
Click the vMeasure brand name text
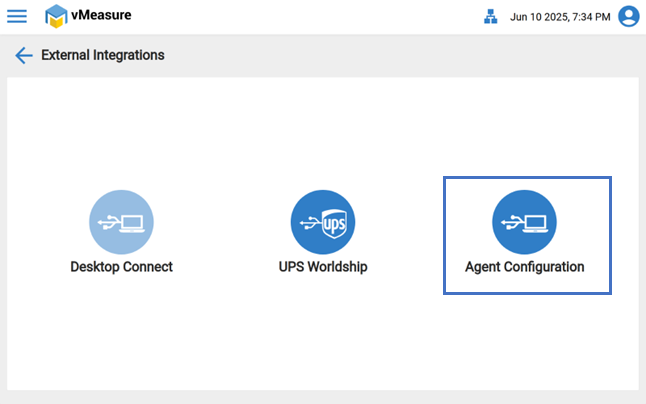point(102,16)
